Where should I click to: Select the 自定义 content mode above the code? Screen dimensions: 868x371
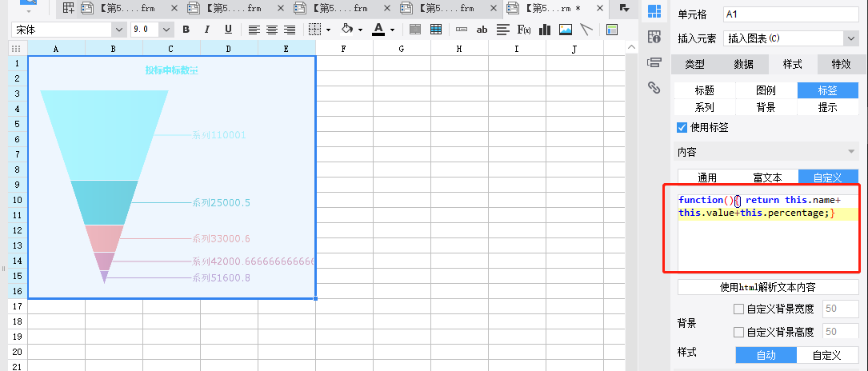(x=828, y=178)
